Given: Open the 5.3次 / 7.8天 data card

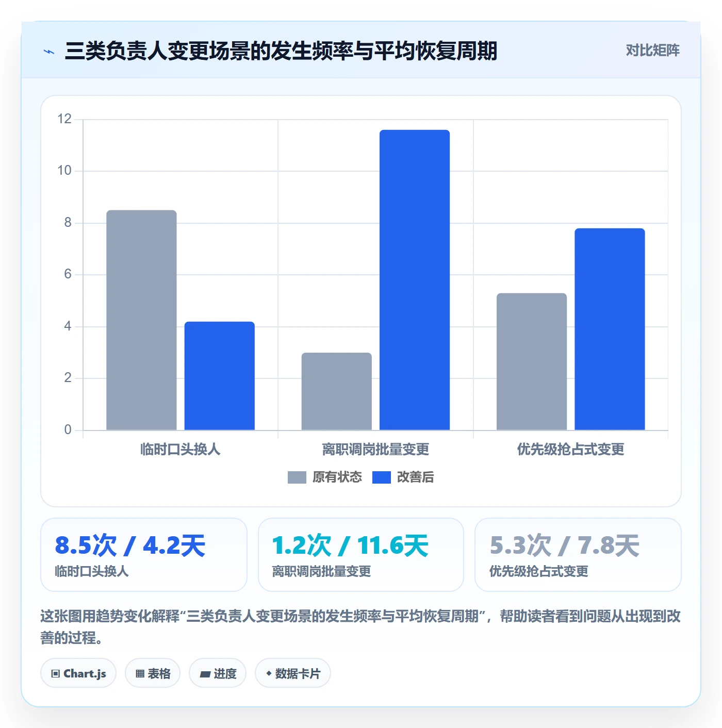Looking at the screenshot, I should pos(578,555).
